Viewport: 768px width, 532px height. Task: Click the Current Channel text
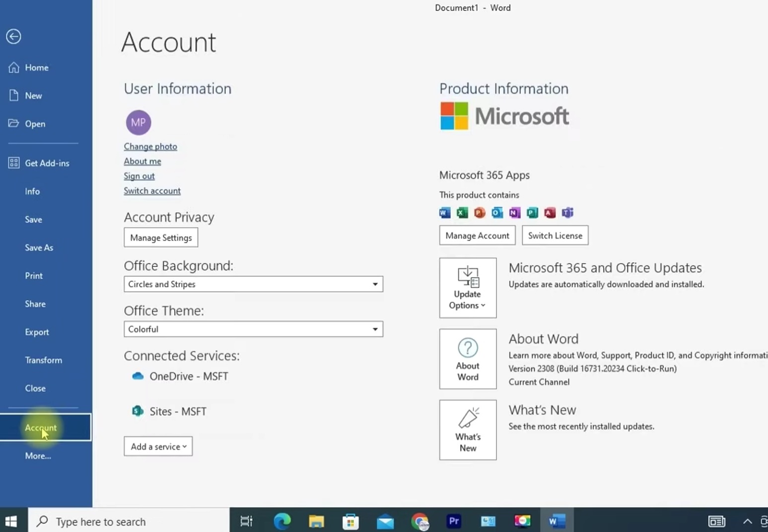(539, 382)
